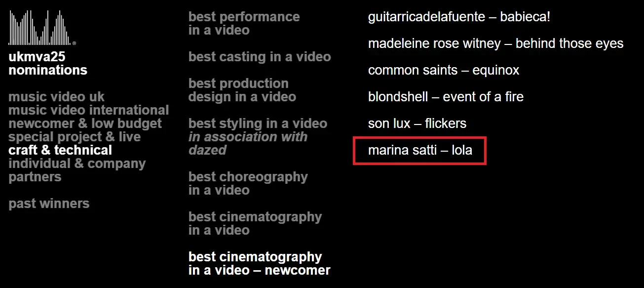Select best casting in a video

(x=260, y=57)
